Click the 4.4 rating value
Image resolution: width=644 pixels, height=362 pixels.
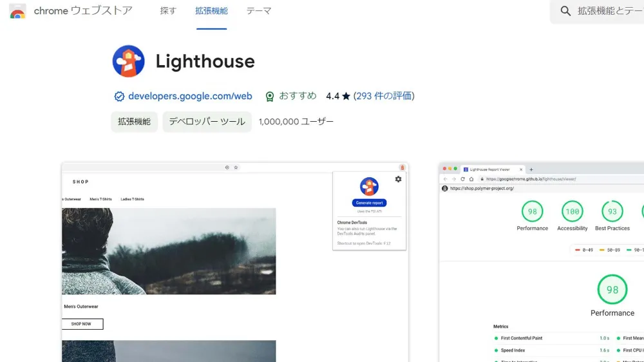click(x=333, y=96)
